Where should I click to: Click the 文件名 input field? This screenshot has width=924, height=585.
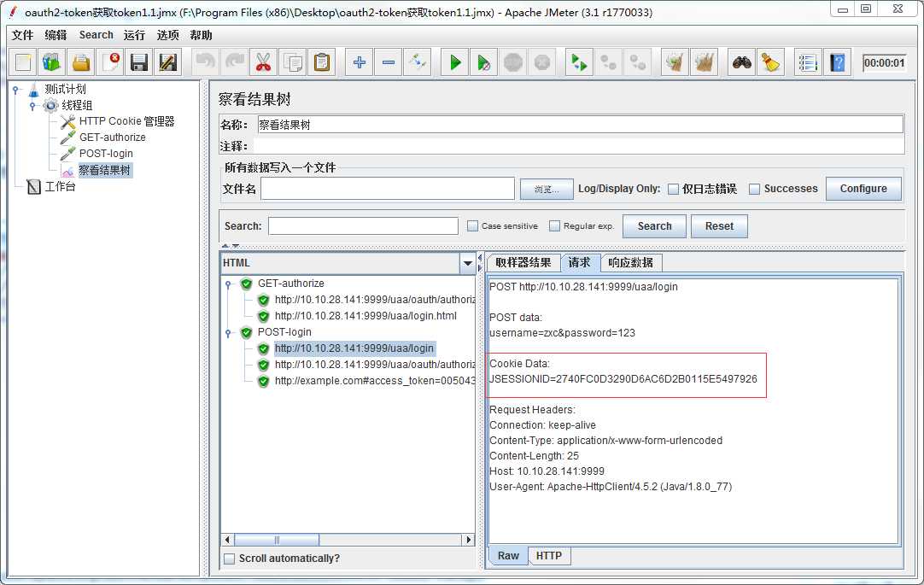388,189
